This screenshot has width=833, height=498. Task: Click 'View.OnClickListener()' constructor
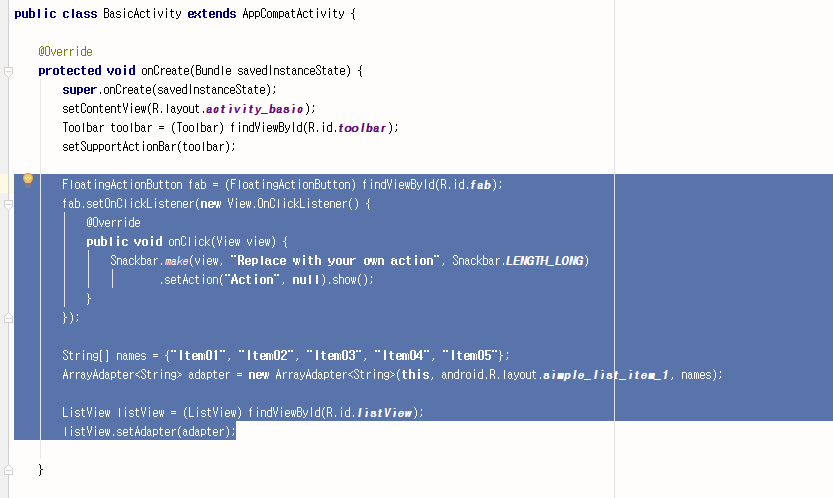[x=293, y=204]
